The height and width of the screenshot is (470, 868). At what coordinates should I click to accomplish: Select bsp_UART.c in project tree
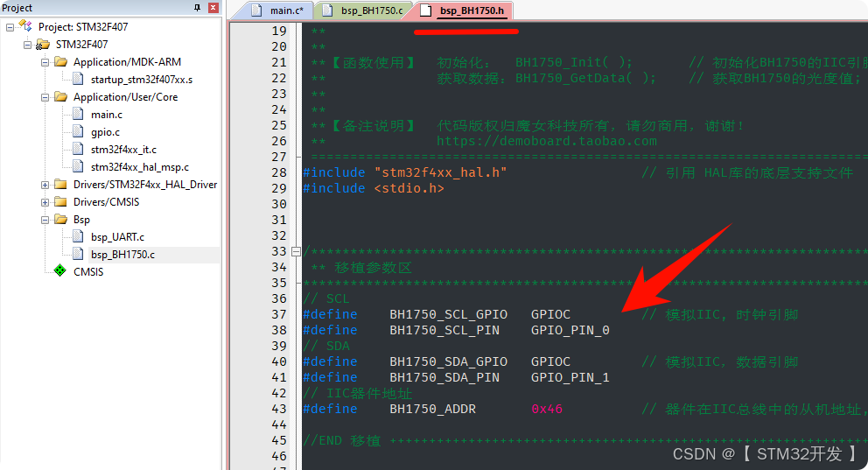117,237
